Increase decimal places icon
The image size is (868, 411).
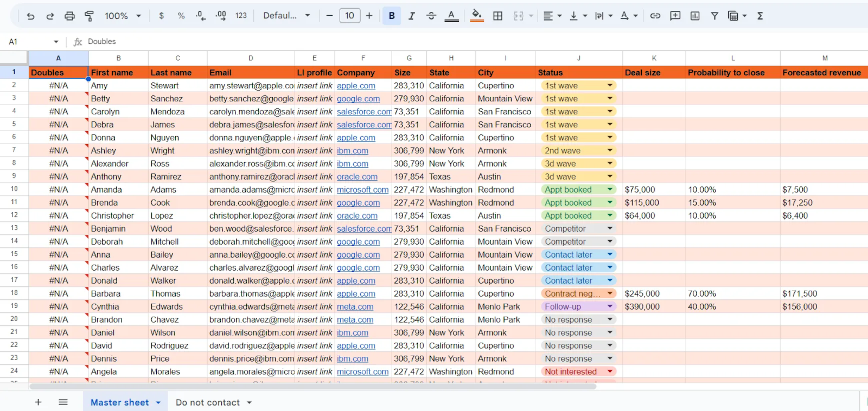point(221,16)
